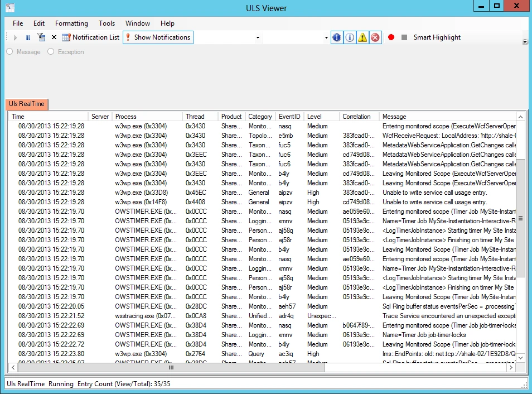Select the Exception radio button

pyautogui.click(x=66, y=52)
